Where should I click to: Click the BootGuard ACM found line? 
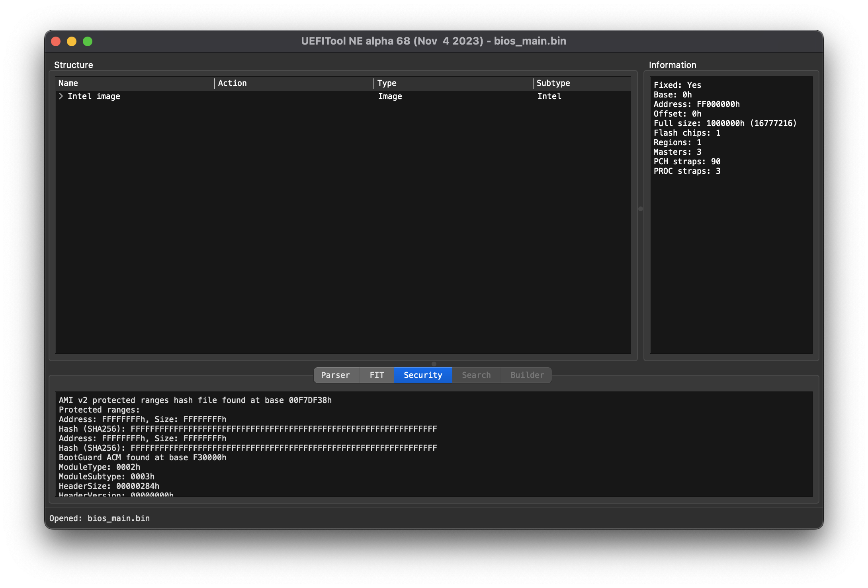143,458
